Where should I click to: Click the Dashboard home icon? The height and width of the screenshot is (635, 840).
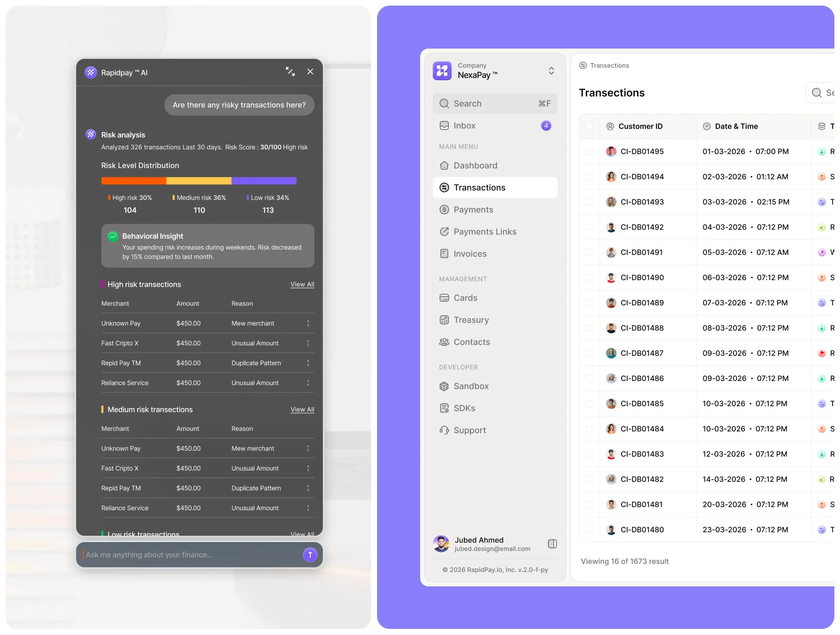[444, 166]
